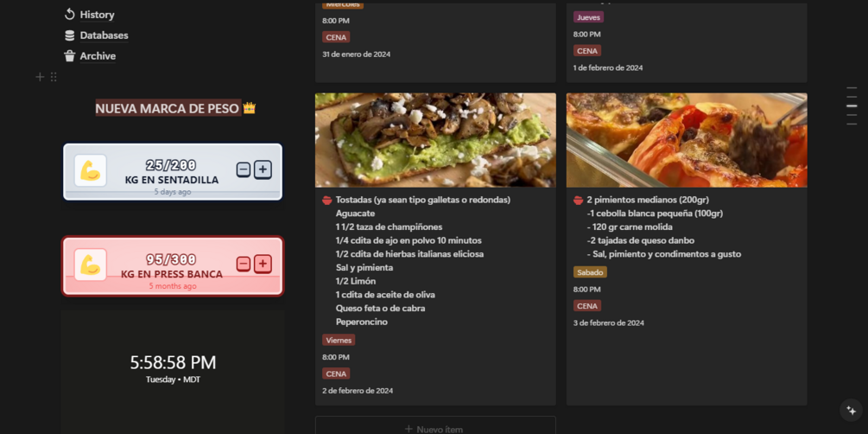Screen dimensions: 868x434
Task: Click the sparkle AI assistant button
Action: pos(851,411)
